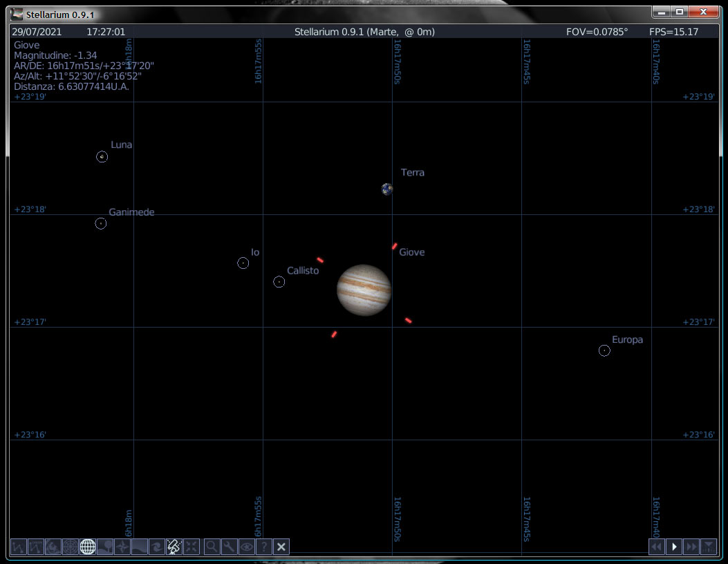Fast-forward time with the double-right arrows
The image size is (728, 564).
[x=691, y=546]
